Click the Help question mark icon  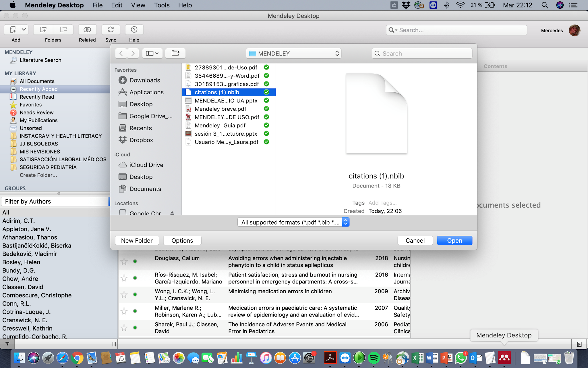(134, 30)
